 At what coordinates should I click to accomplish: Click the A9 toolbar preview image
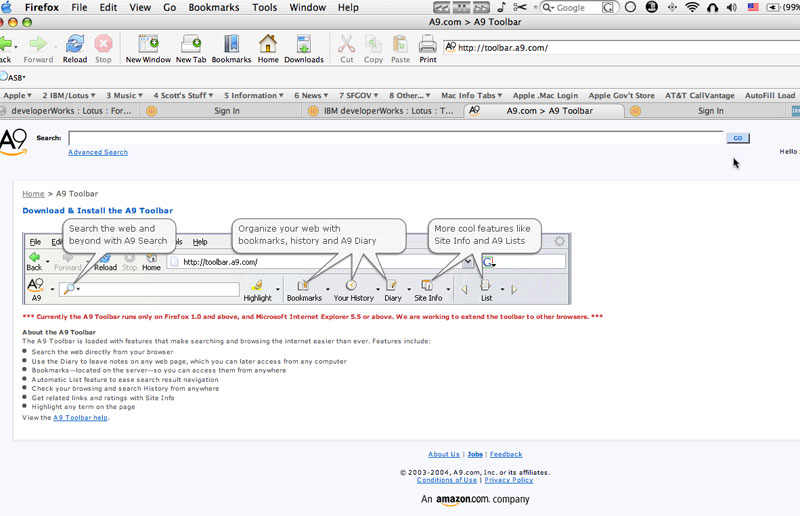[x=296, y=262]
